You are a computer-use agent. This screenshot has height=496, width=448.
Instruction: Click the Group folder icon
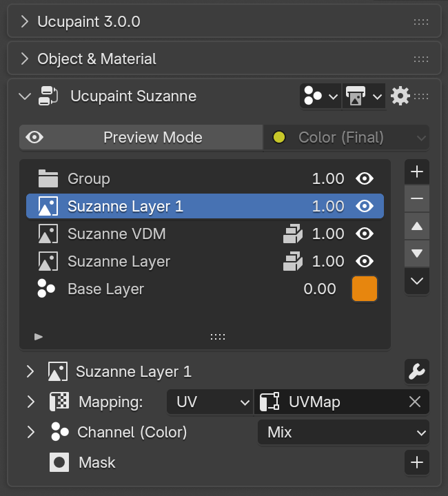48,178
